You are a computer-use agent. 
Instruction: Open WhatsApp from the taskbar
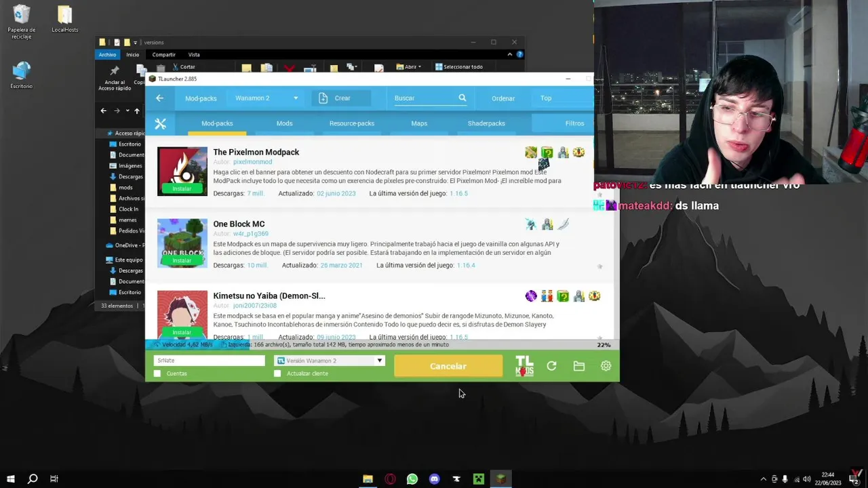pyautogui.click(x=412, y=479)
